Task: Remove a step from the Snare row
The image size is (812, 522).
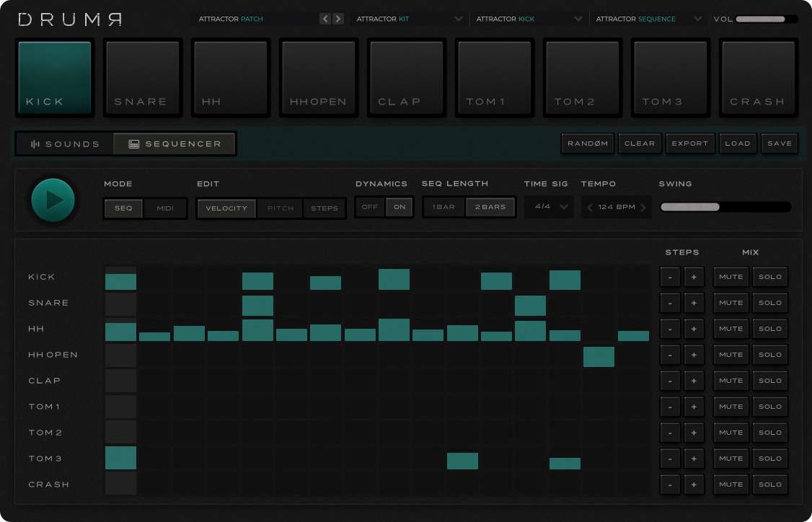Action: [670, 303]
